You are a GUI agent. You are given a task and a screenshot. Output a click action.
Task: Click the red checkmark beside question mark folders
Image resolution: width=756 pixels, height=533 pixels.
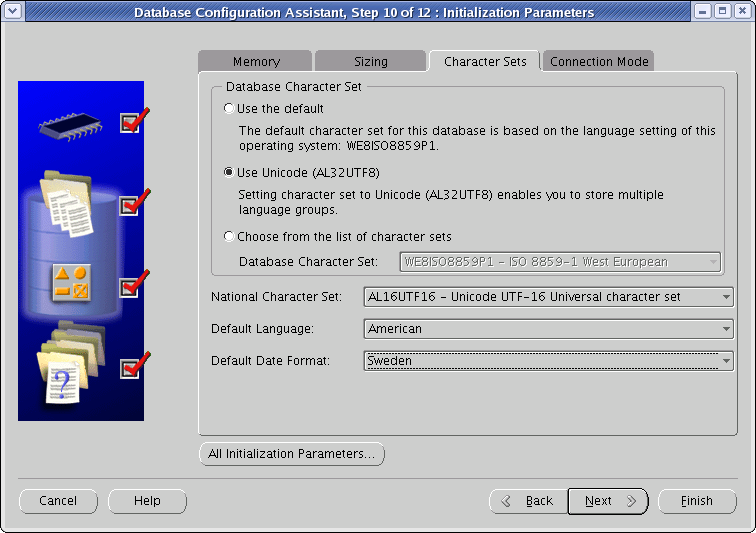135,365
